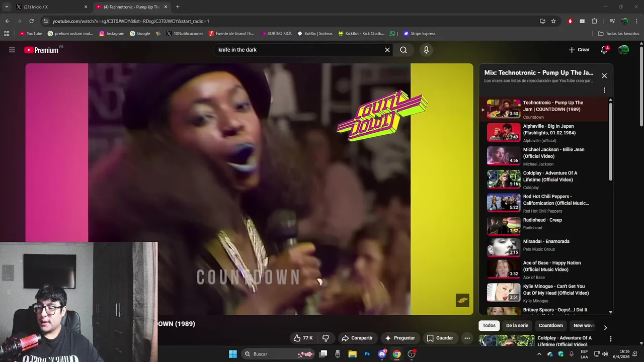Open the Stripe Express bookmark
Screen dimensions: 644x362
[x=419, y=34]
